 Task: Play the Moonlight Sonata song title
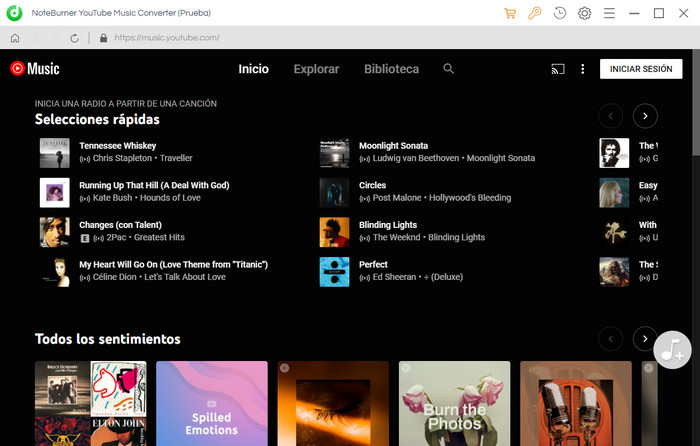point(394,146)
